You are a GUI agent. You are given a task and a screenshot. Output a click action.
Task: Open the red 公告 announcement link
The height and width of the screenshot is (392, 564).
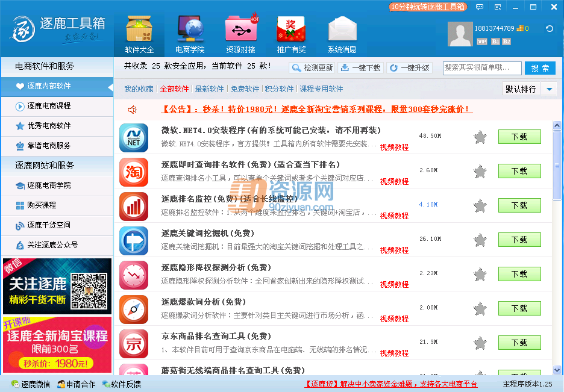click(x=316, y=109)
